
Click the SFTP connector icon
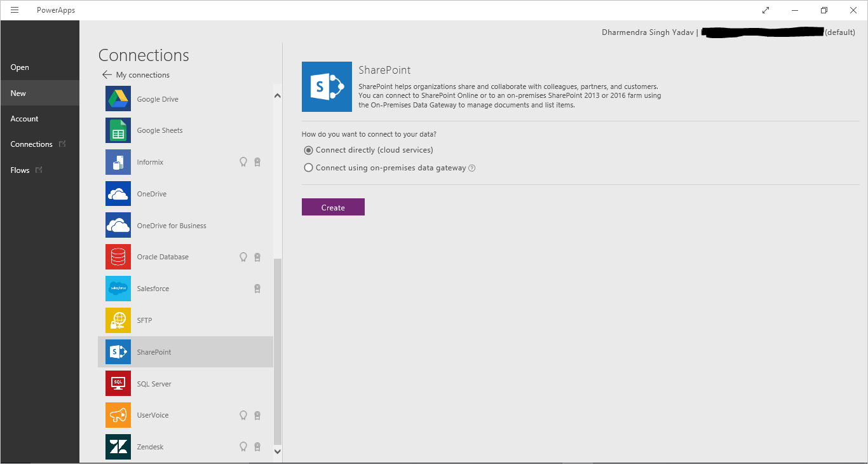[118, 320]
